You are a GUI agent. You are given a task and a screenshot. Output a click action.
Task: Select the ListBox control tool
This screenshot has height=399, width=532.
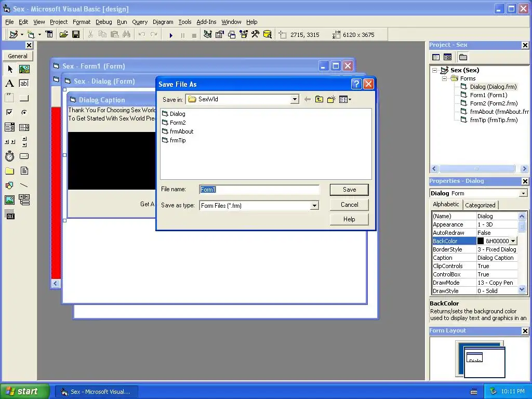[x=24, y=127]
